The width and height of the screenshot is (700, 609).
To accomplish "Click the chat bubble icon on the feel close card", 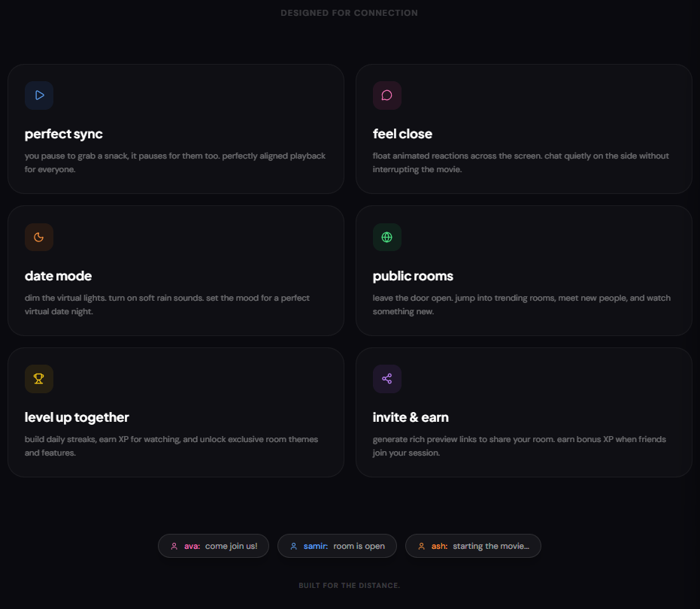I will pos(387,95).
